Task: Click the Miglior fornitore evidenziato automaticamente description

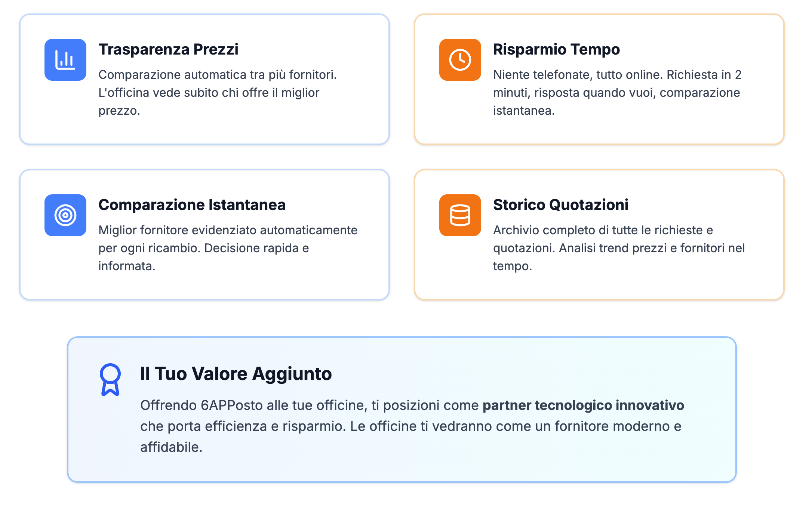Action: click(228, 248)
